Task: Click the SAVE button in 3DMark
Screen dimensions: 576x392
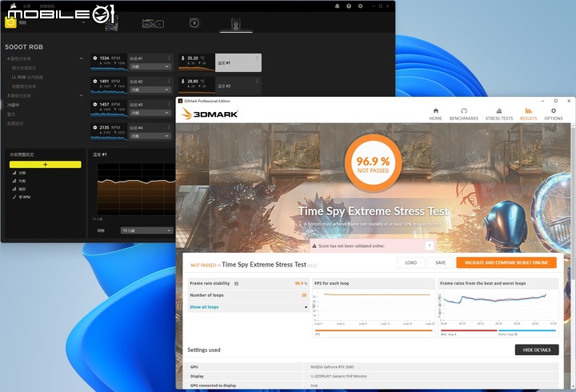Action: [441, 262]
